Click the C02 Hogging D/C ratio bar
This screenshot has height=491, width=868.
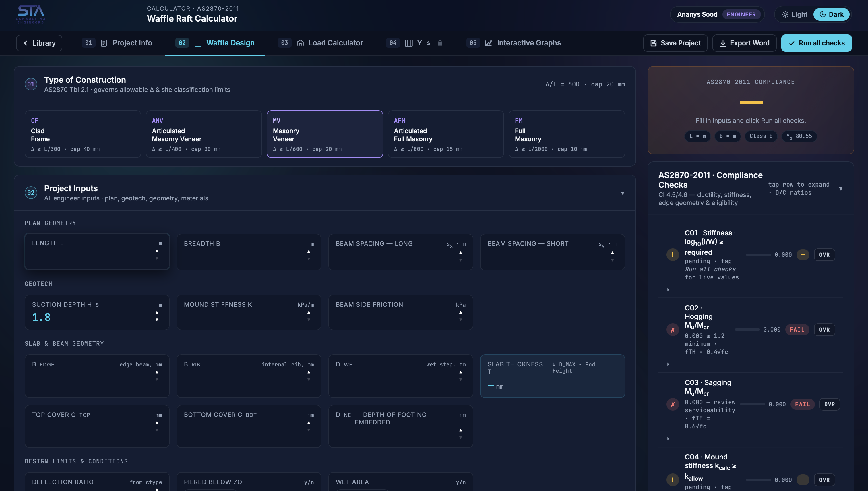(747, 330)
